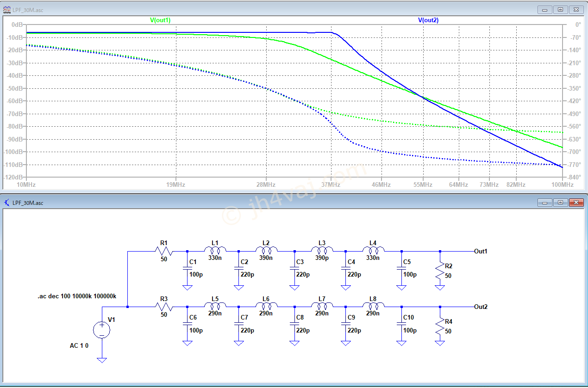The height and width of the screenshot is (388, 588).
Task: Select capacitor C3 symbol
Action: click(x=294, y=269)
